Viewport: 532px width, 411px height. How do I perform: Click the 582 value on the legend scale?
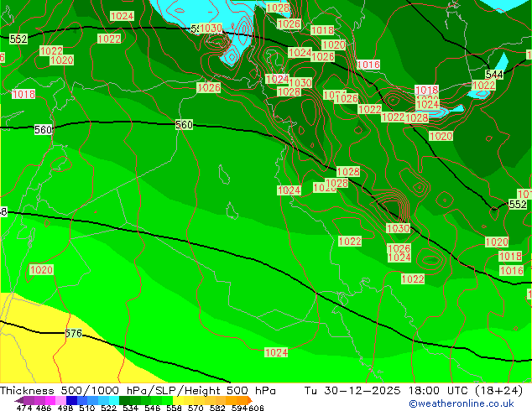click(x=217, y=408)
